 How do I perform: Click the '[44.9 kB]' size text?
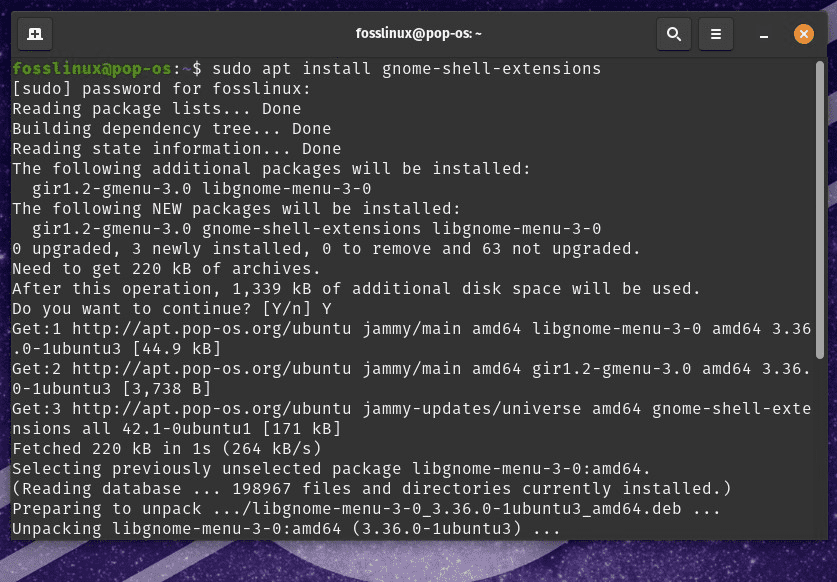[177, 349]
